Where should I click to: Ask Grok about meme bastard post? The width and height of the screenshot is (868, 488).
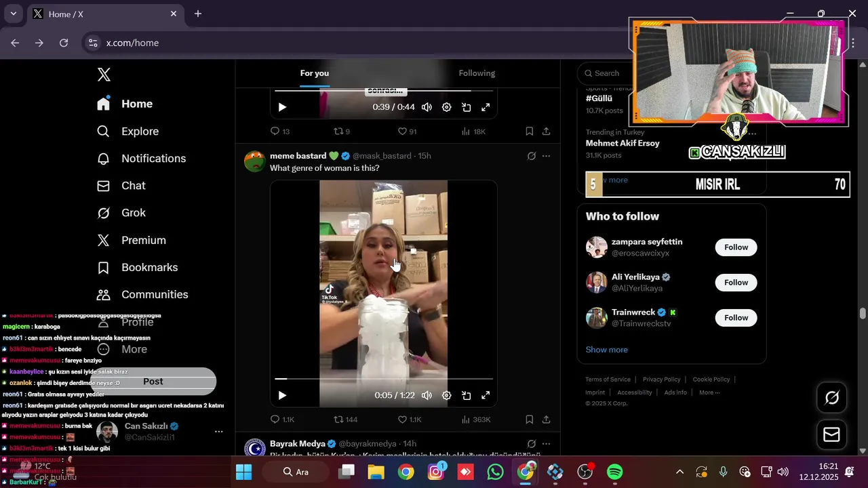point(532,156)
